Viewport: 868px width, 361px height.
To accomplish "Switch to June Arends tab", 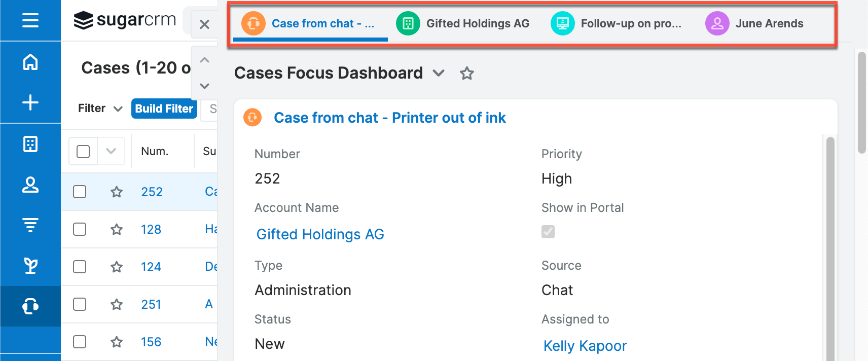I will point(755,23).
